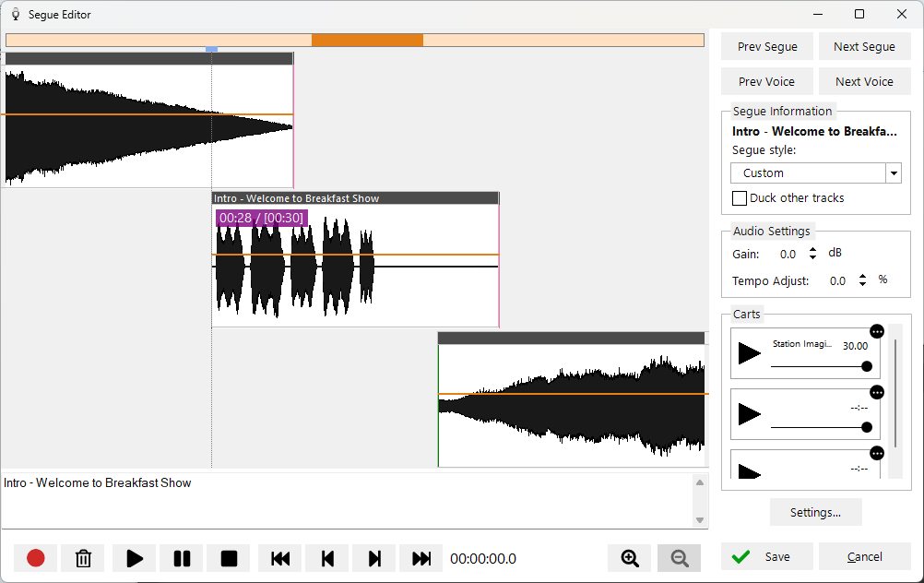
Task: Pause playback
Action: click(182, 558)
